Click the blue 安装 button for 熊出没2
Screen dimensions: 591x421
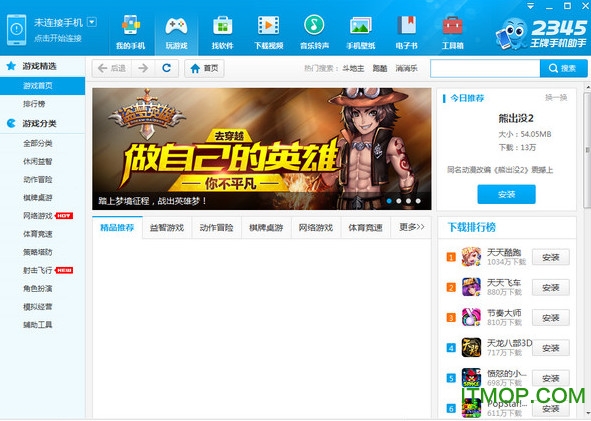(506, 194)
